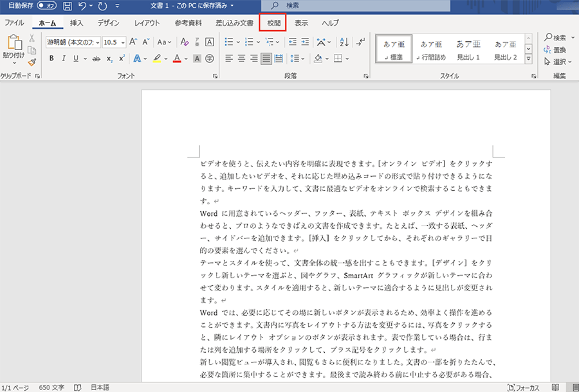Toggle Underline formatting
Image resolution: width=579 pixels, height=392 pixels.
click(x=76, y=58)
